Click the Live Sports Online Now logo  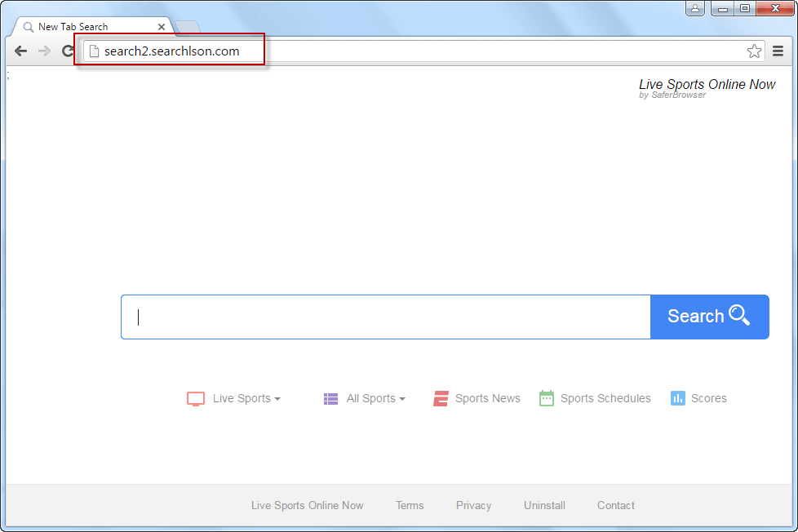point(707,88)
